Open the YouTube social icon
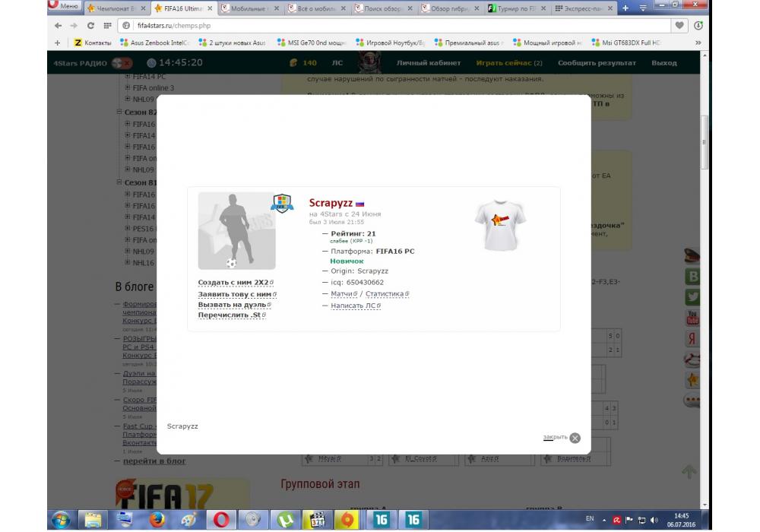Image resolution: width=760 pixels, height=532 pixels. (692, 318)
